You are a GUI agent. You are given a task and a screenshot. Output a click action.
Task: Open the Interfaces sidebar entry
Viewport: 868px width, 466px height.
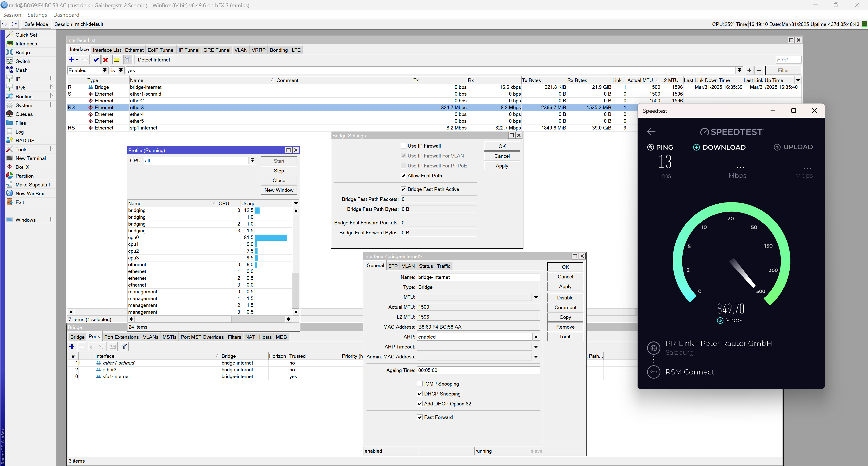(x=26, y=43)
